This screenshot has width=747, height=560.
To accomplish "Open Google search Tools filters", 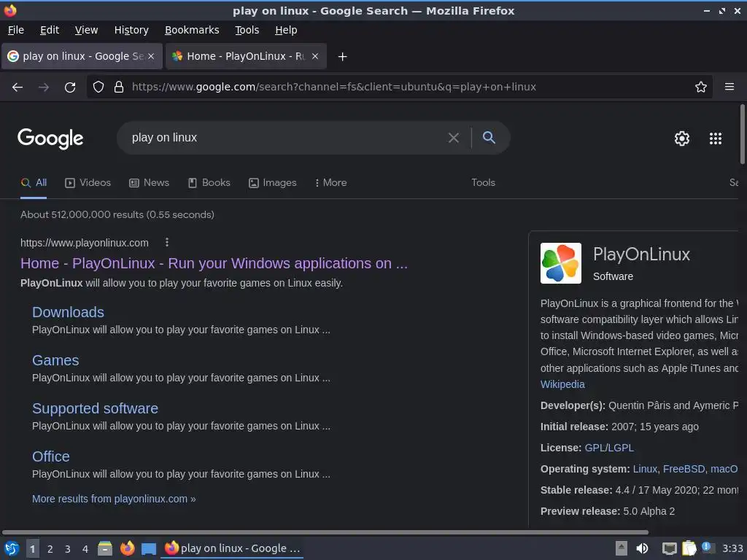I will pyautogui.click(x=483, y=183).
